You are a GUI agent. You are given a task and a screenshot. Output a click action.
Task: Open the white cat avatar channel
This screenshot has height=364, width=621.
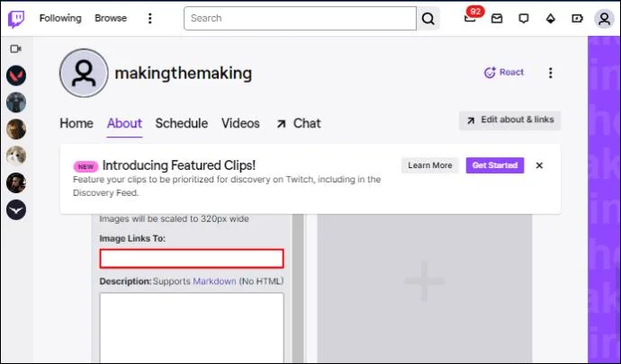coord(16,155)
